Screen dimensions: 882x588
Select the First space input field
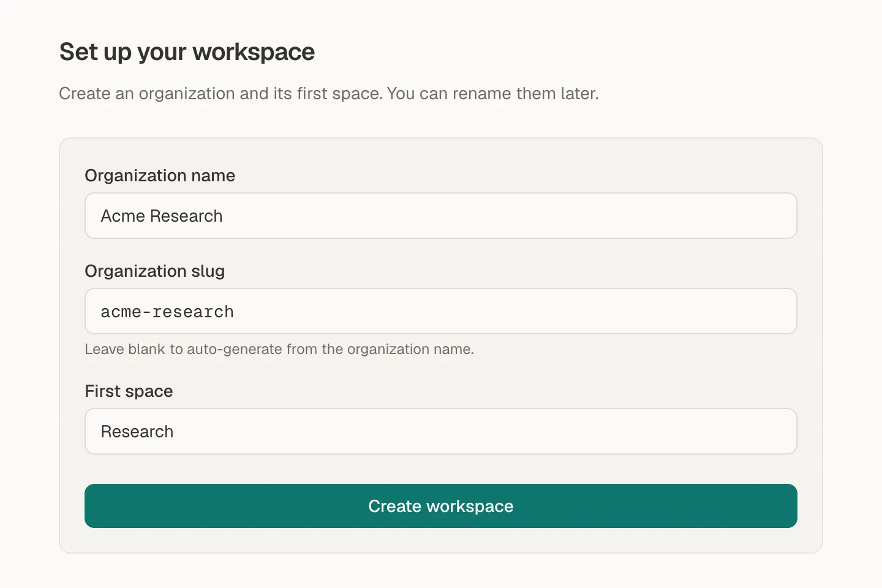[441, 431]
